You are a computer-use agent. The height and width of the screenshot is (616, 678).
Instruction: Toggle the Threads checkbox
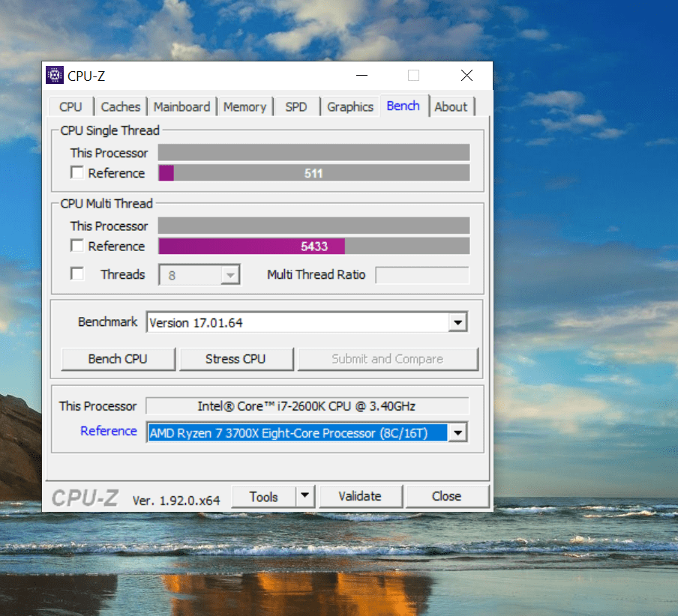tap(77, 274)
